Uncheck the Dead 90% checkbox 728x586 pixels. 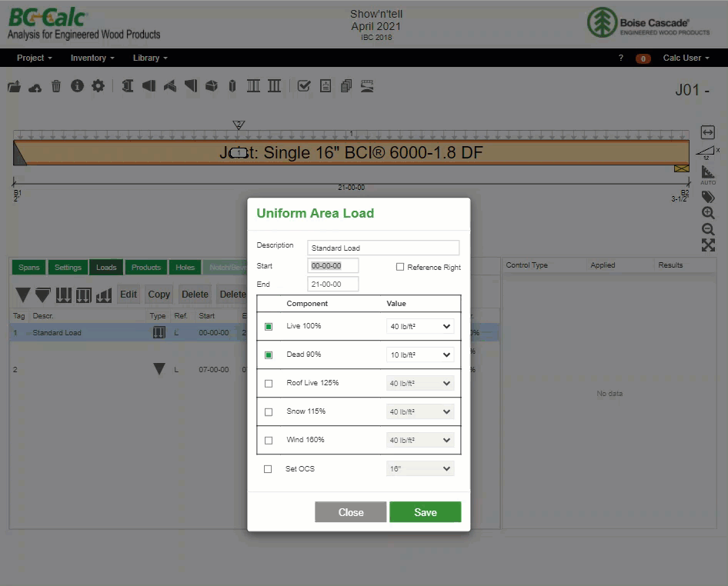point(269,355)
